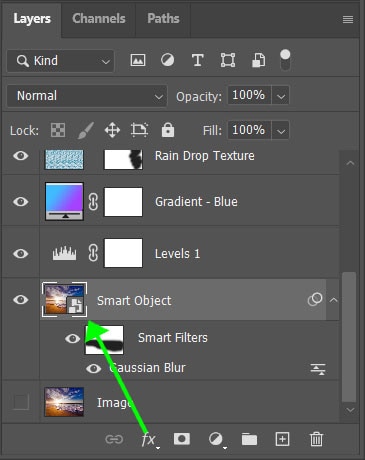Screen dimensions: 365x460
Task: Create new fill or adjustment layer
Action: pos(217,440)
